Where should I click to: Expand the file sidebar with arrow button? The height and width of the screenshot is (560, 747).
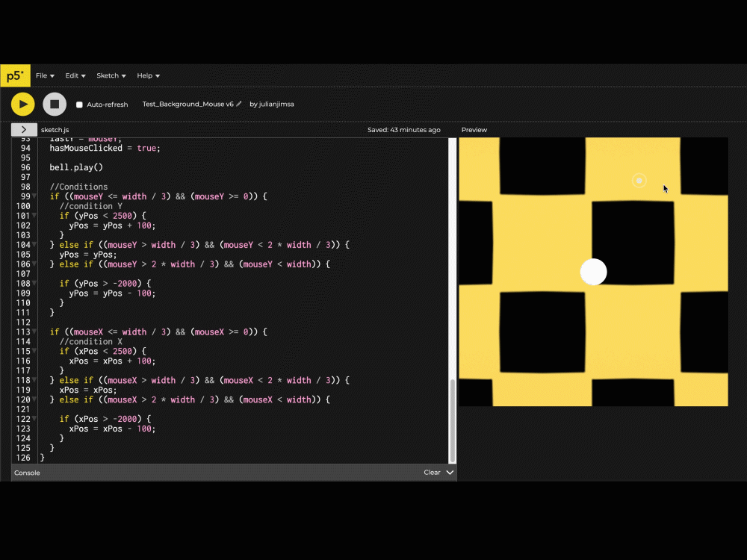point(24,130)
